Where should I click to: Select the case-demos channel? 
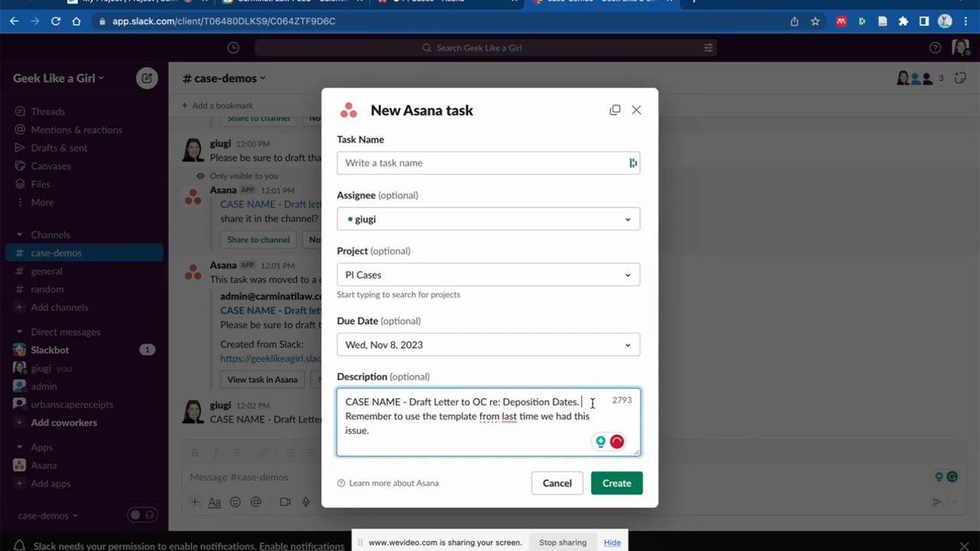[x=84, y=253]
